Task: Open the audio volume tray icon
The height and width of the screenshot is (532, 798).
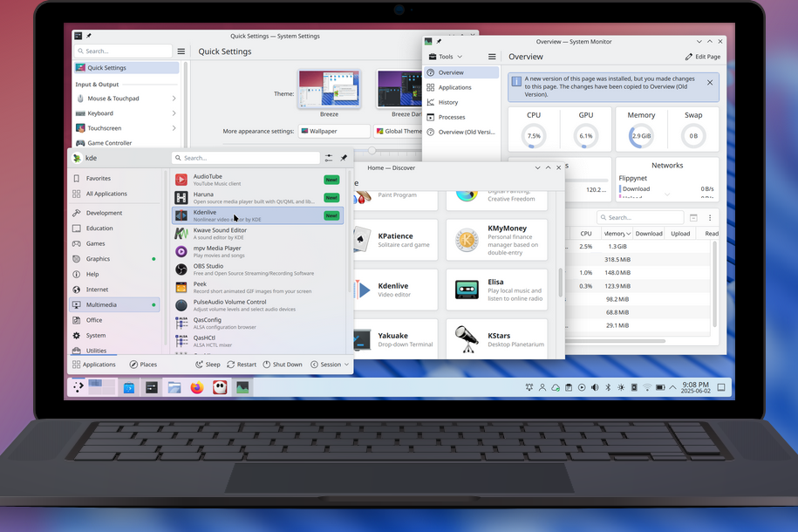Action: (x=595, y=387)
